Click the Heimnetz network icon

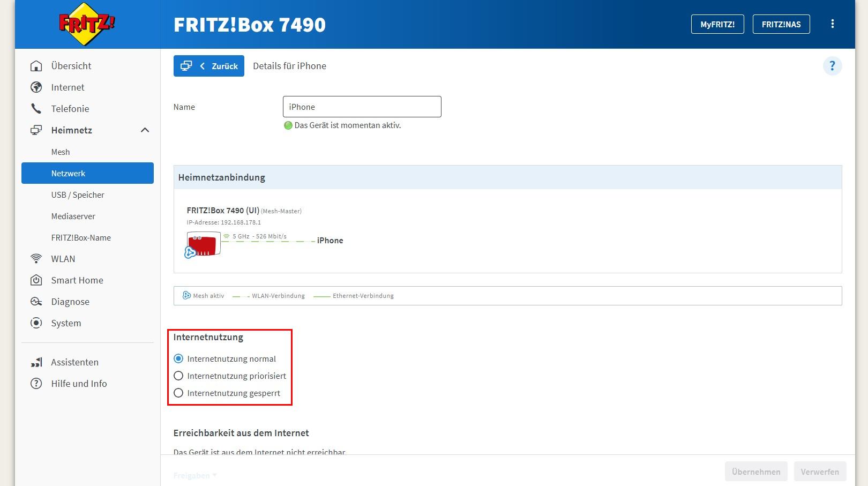(36, 130)
